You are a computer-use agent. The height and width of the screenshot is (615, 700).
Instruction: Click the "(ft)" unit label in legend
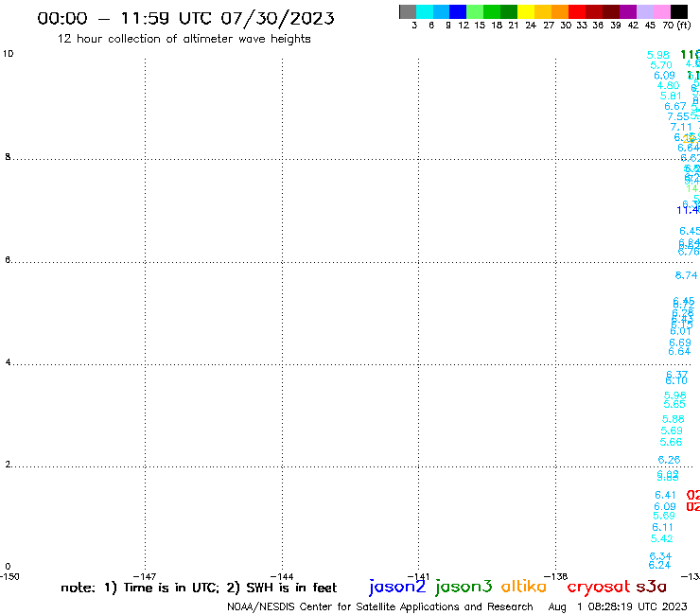coord(684,25)
